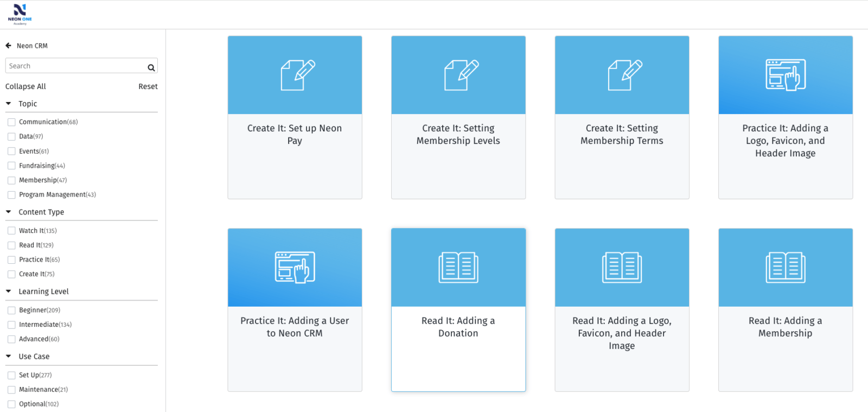Tick the Events checkbox
Viewport: 868px width, 412px height.
pyautogui.click(x=11, y=151)
